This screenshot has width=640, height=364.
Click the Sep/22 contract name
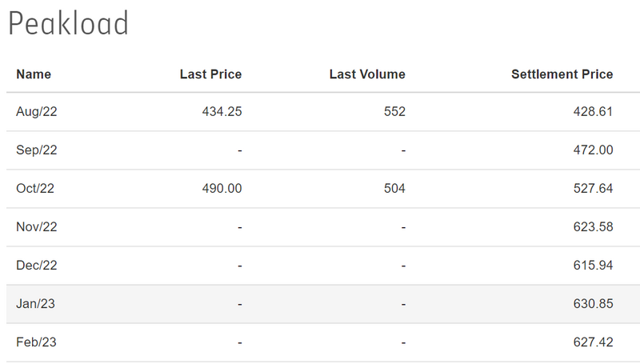37,150
